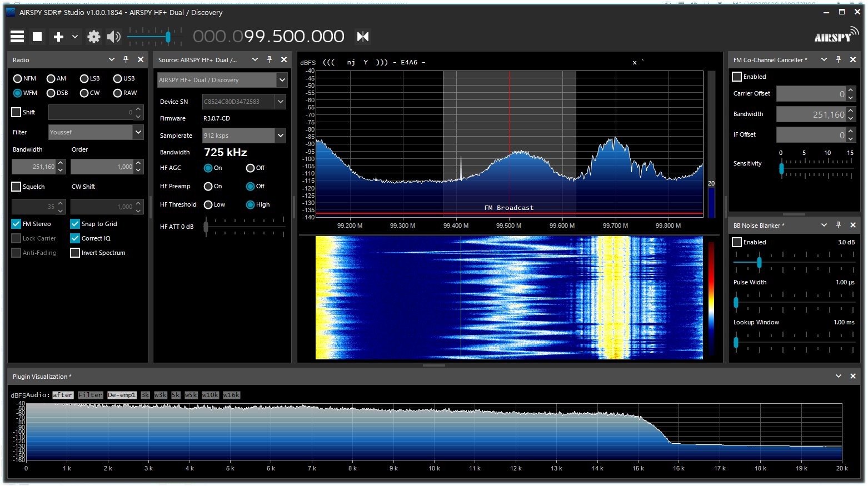Turn HF Preamp On
This screenshot has height=486, width=868.
[x=208, y=186]
